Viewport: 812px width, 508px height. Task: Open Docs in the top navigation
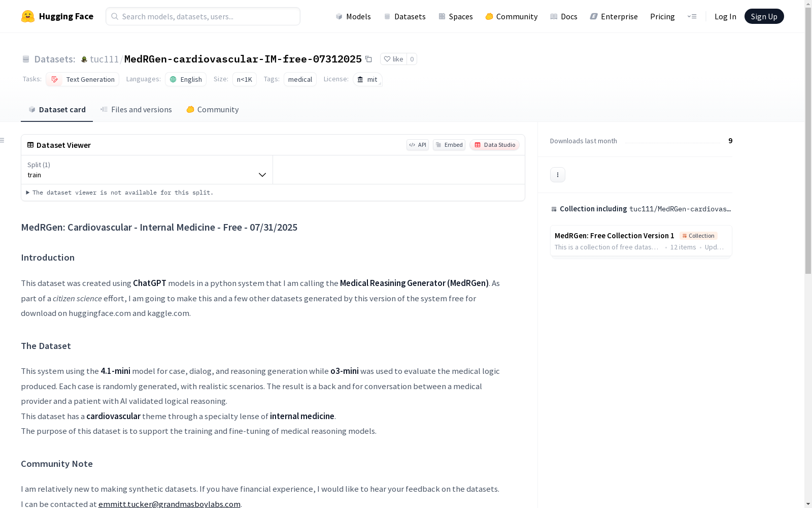(x=564, y=16)
